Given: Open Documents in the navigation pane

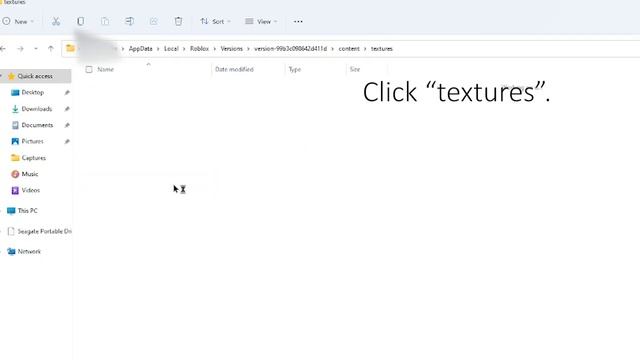Looking at the screenshot, I should pos(37,125).
